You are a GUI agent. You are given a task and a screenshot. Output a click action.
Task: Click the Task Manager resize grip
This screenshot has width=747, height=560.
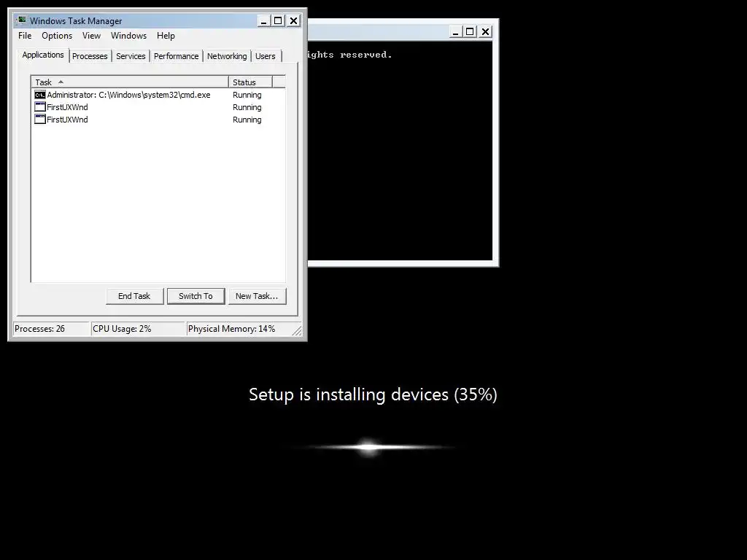[297, 330]
